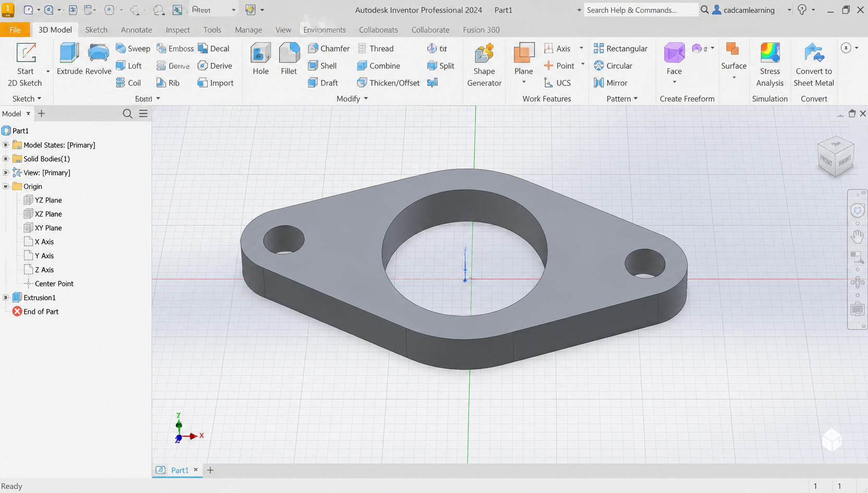The image size is (868, 493).
Task: Create a work Plane
Action: click(524, 58)
